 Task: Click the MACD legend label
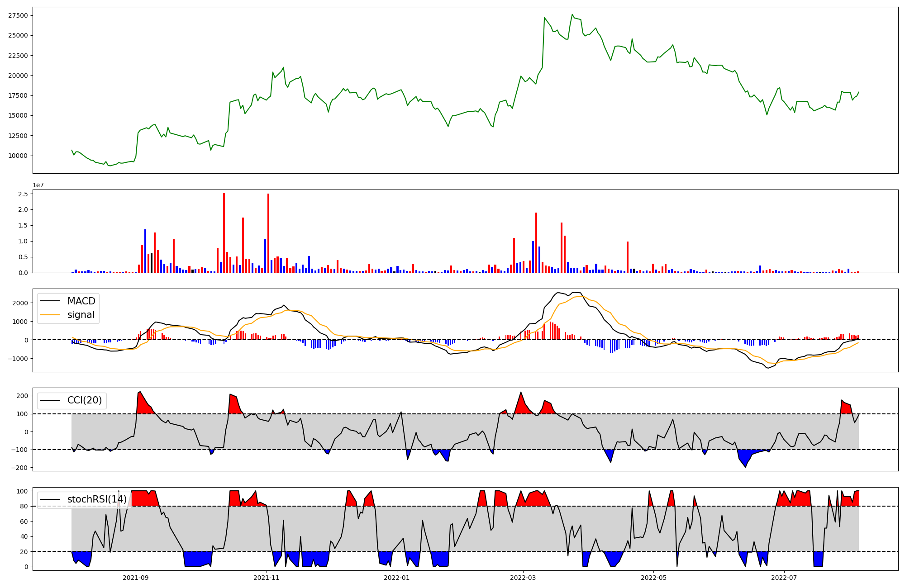click(81, 301)
